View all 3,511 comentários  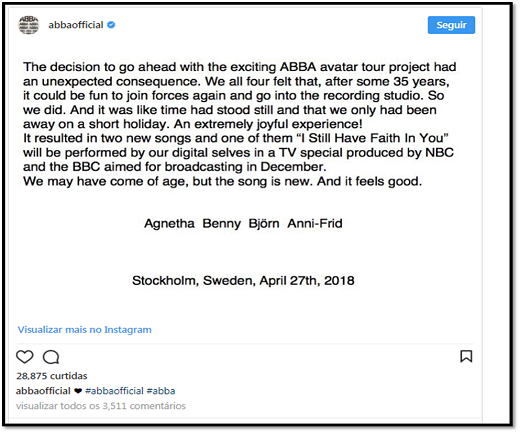click(101, 406)
